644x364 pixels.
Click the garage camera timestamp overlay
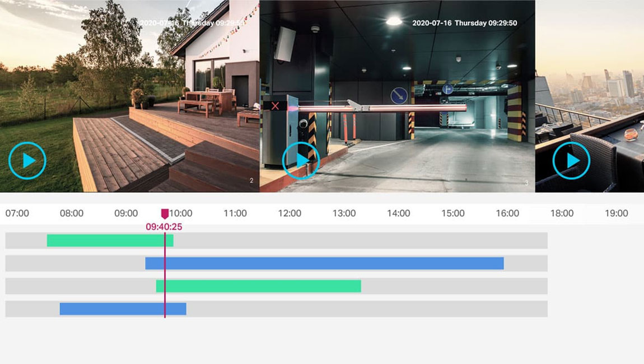464,24
